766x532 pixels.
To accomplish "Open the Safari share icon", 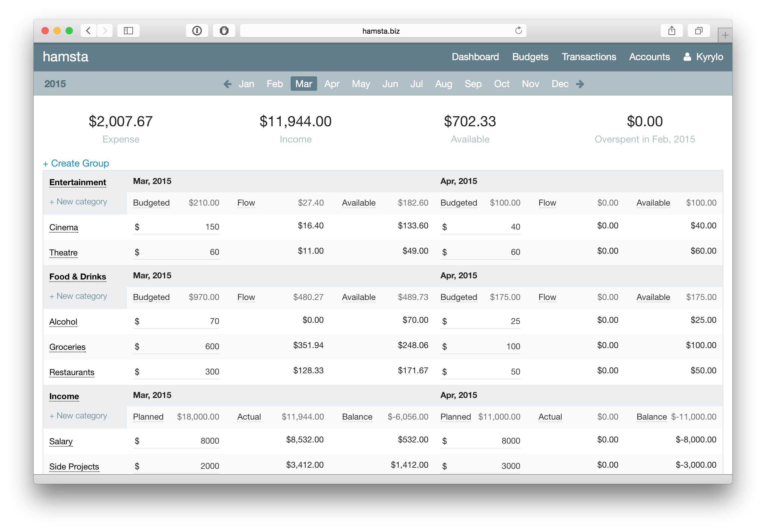I will point(672,31).
